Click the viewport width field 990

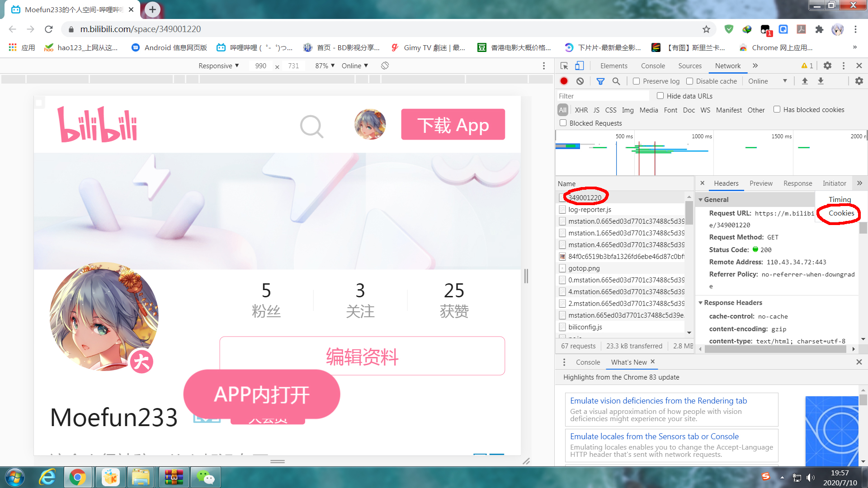click(x=261, y=66)
